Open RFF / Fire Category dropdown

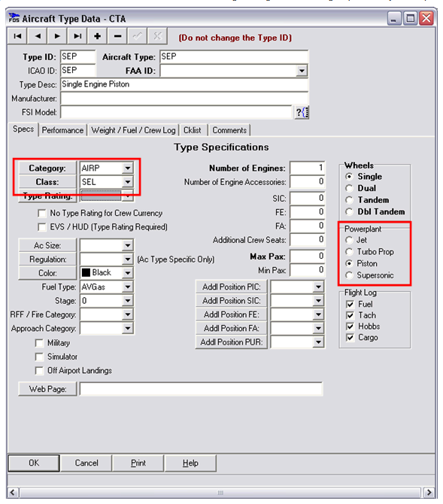coord(128,314)
